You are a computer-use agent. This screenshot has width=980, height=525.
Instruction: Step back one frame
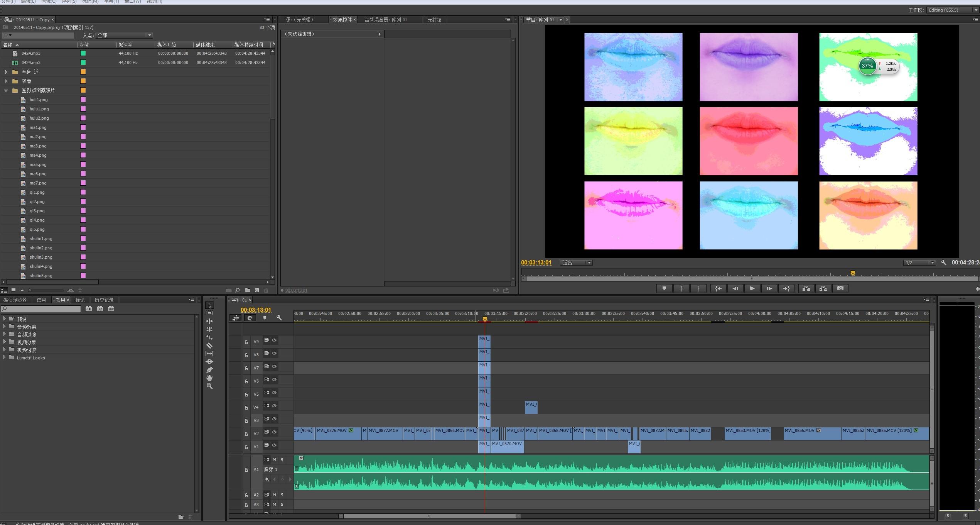(735, 288)
